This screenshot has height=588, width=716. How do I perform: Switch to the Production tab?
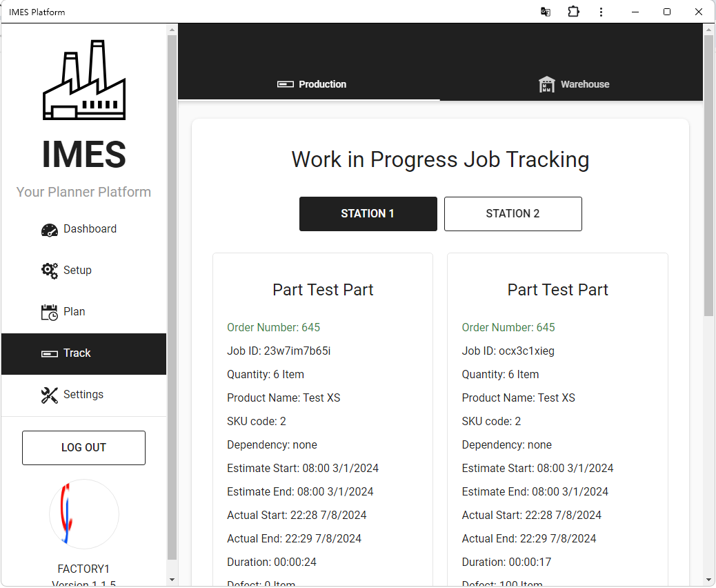(309, 84)
